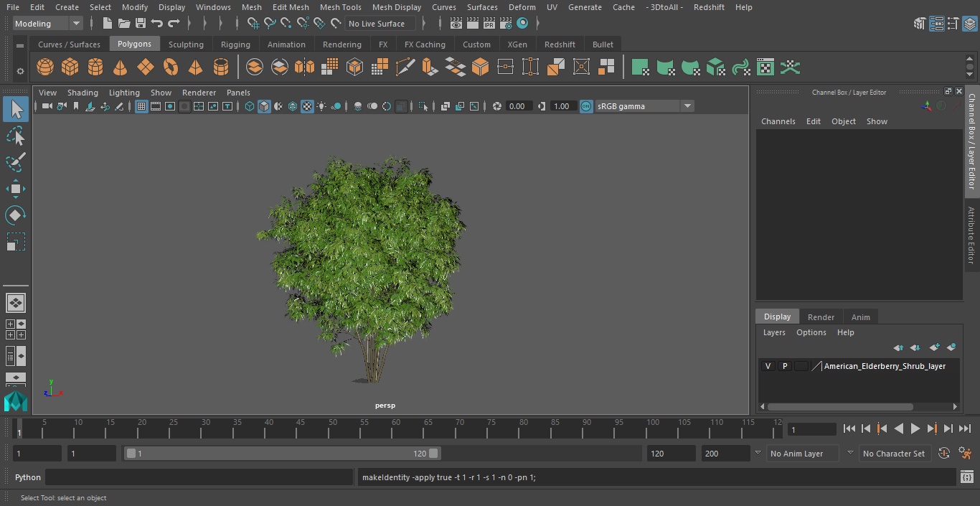Click the UV checker texture shelf icon
Image resolution: width=980 pixels, height=506 pixels.
[765, 67]
